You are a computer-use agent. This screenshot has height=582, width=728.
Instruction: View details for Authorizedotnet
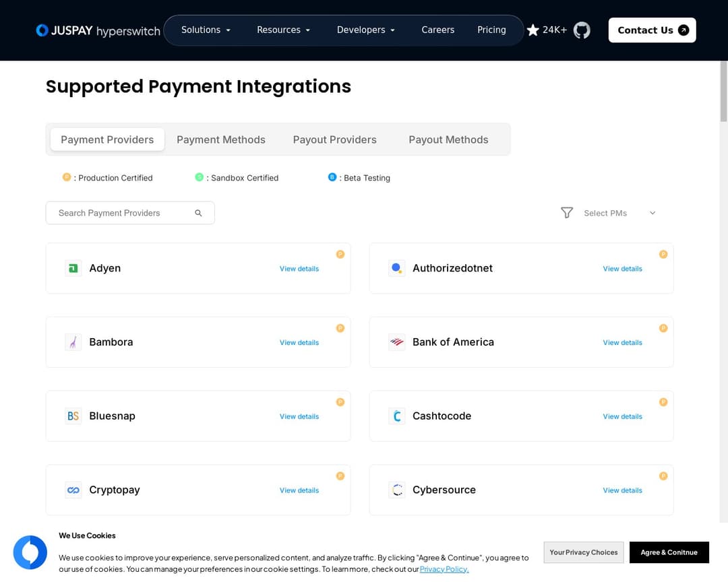[622, 269]
